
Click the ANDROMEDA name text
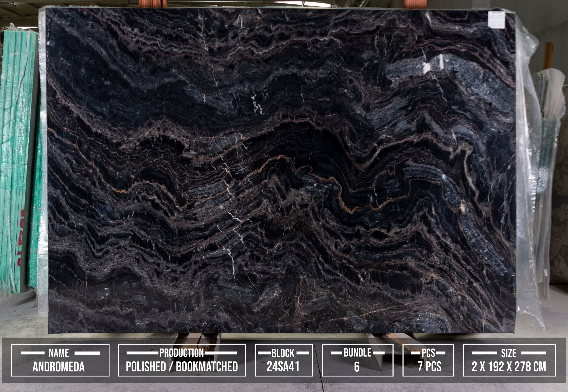59,367
